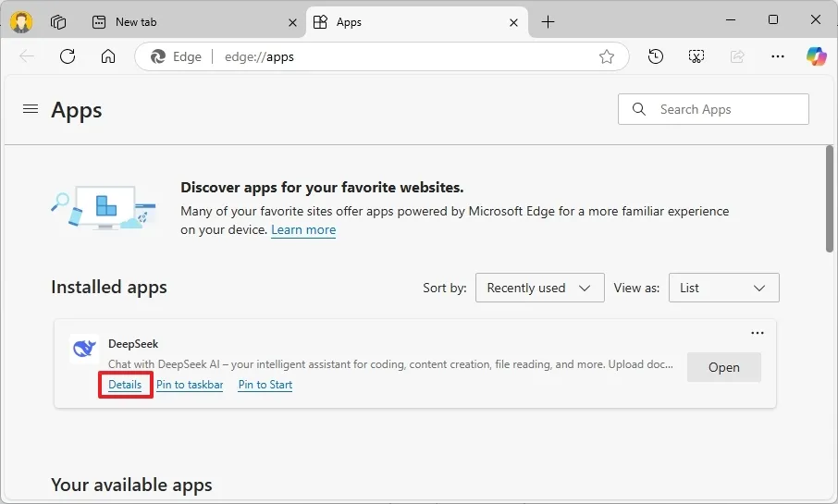Screen dimensions: 838x504
Task: Open the tab actions workspaces icon
Action: [x=57, y=22]
